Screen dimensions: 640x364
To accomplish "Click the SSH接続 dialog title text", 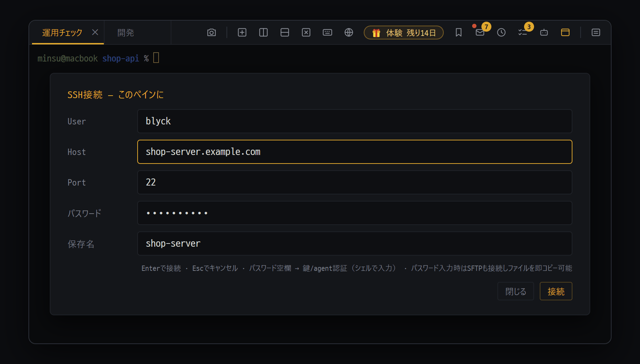I will pyautogui.click(x=116, y=95).
